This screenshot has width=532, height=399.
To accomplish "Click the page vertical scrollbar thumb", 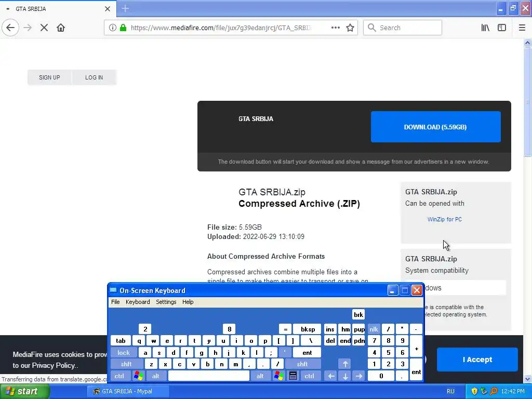I will (x=528, y=102).
